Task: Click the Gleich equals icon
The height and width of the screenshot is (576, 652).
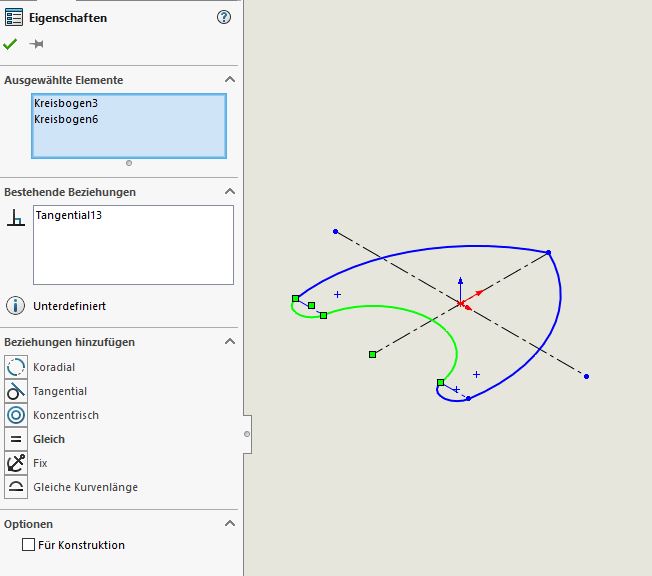Action: point(16,439)
